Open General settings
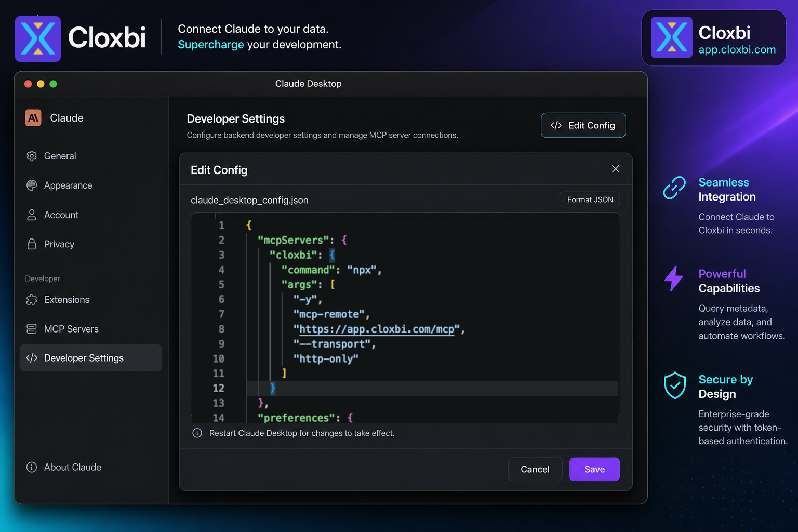This screenshot has width=798, height=532. tap(90, 156)
